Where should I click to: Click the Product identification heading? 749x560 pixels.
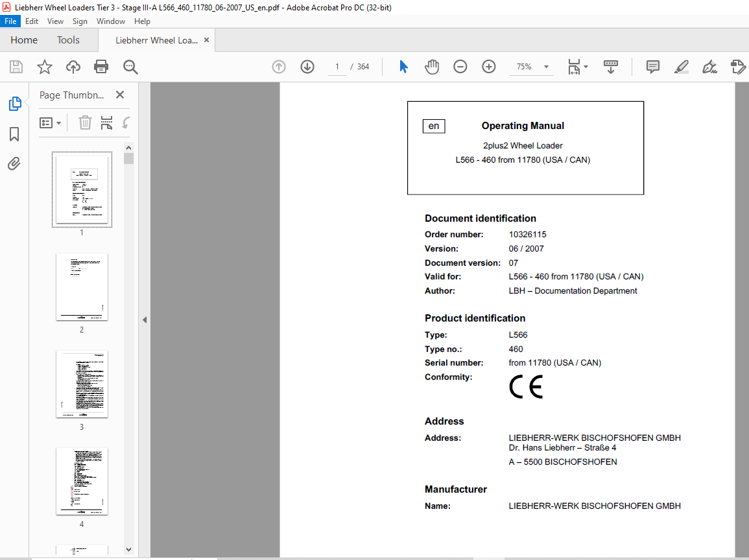click(x=475, y=318)
